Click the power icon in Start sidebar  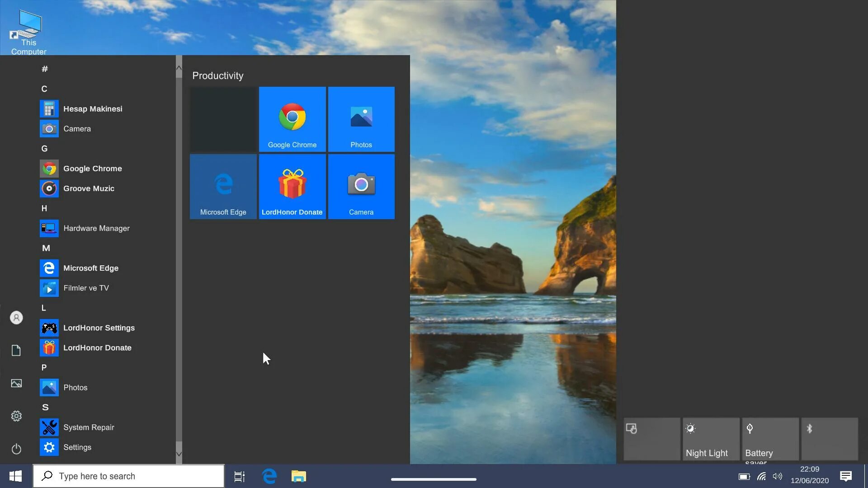click(x=16, y=449)
